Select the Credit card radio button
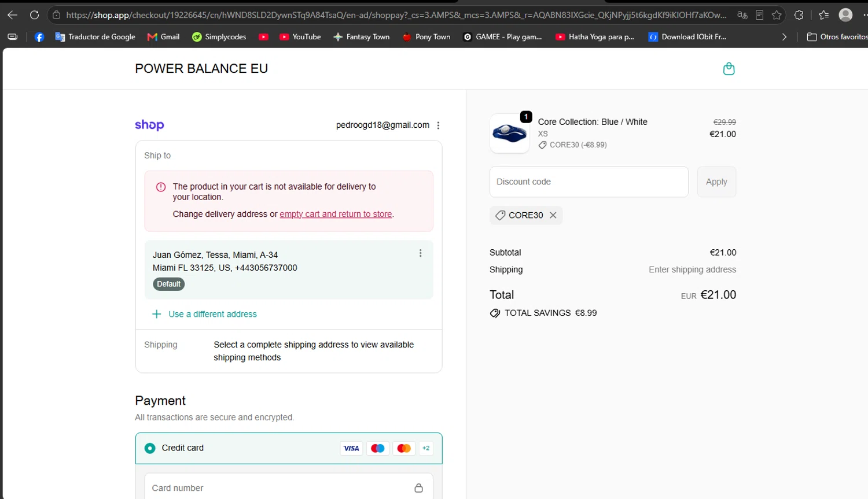The width and height of the screenshot is (868, 499). coord(150,448)
